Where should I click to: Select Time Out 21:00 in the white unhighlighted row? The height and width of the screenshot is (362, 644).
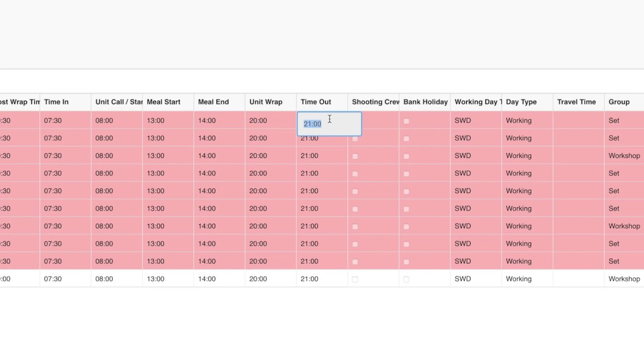point(322,279)
